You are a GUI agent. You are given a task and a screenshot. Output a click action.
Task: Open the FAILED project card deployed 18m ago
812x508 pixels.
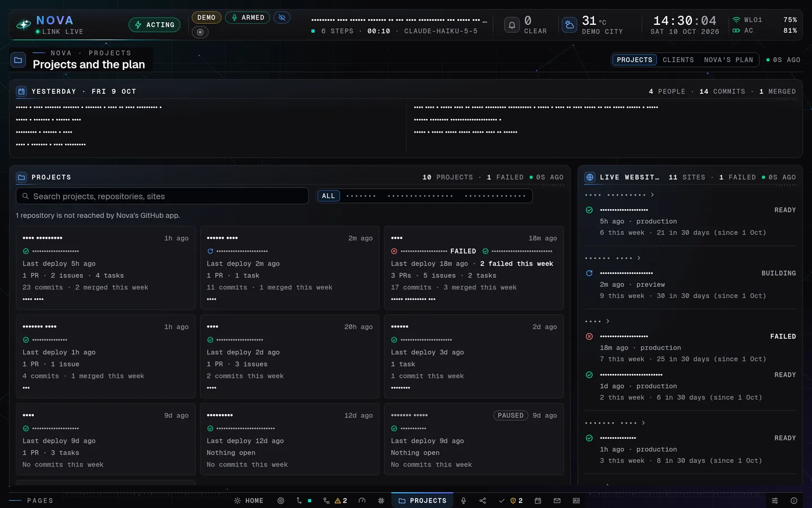point(474,268)
